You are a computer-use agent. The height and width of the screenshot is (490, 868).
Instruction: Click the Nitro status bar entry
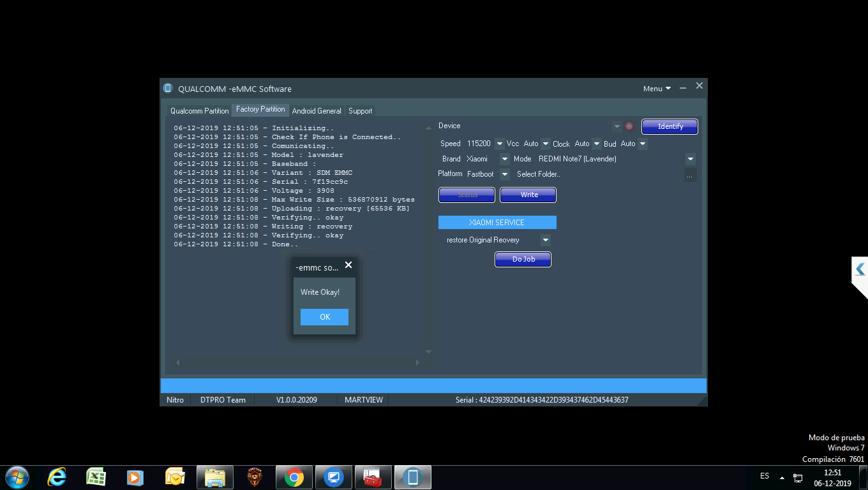pos(175,400)
